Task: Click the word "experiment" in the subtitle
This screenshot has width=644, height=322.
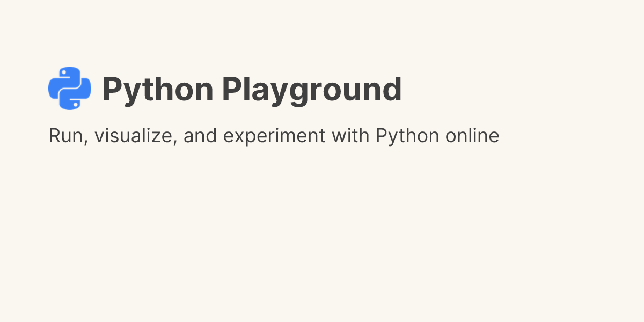Action: (274, 136)
